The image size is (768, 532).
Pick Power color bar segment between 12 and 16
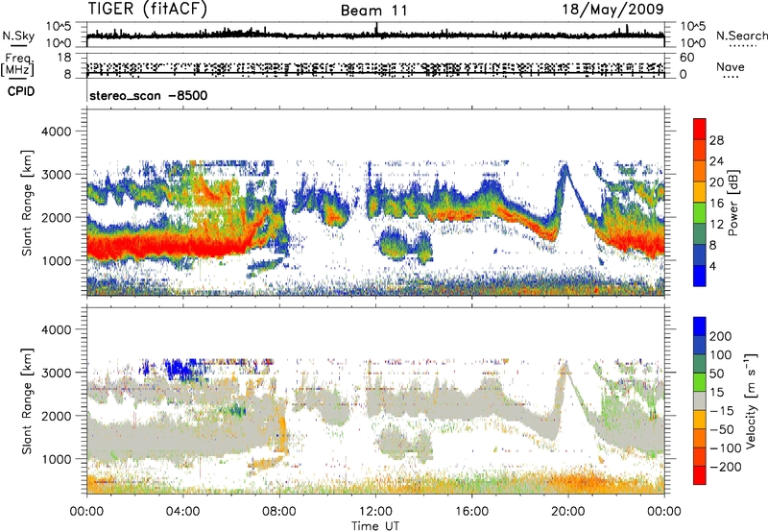(700, 213)
